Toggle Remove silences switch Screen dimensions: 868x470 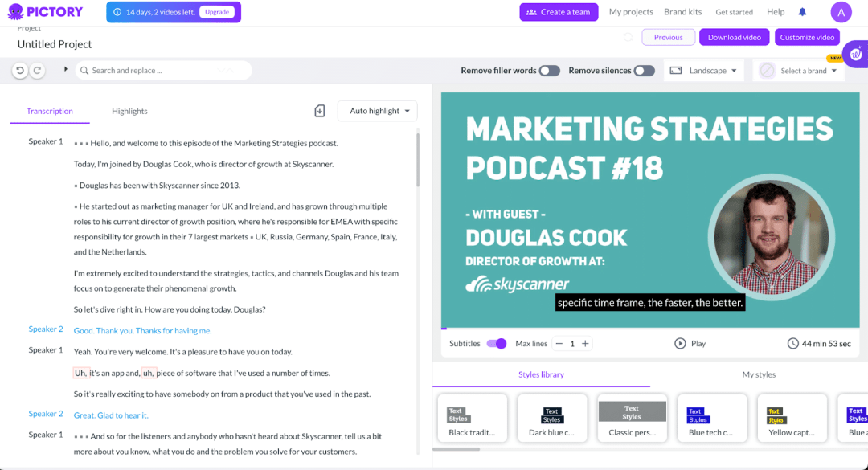[x=645, y=71]
